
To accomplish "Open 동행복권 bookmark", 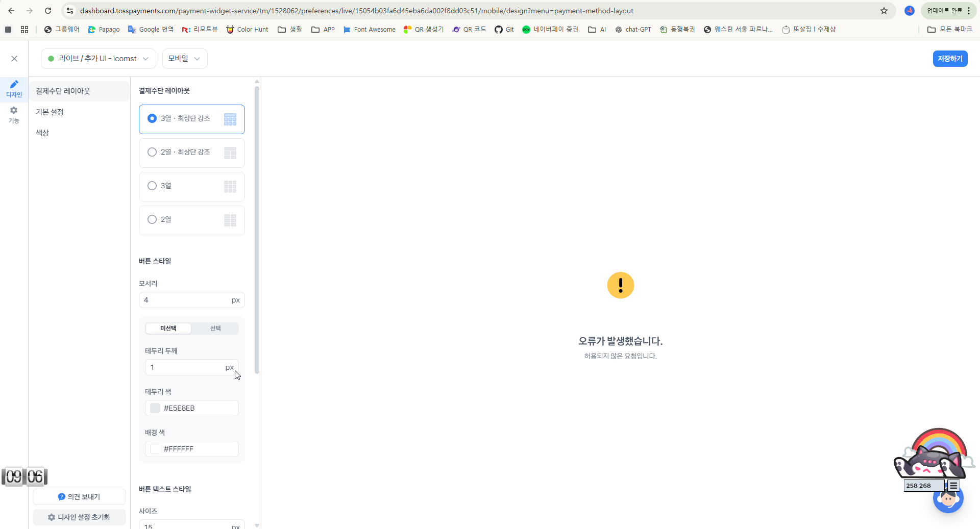I will [x=677, y=30].
